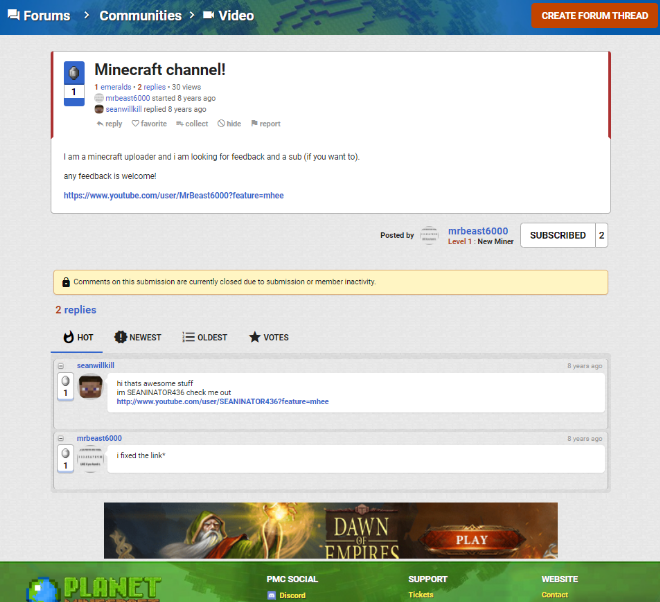Toggle the SUBSCRIBED button for mrbeast6000
The image size is (660, 602).
[557, 236]
